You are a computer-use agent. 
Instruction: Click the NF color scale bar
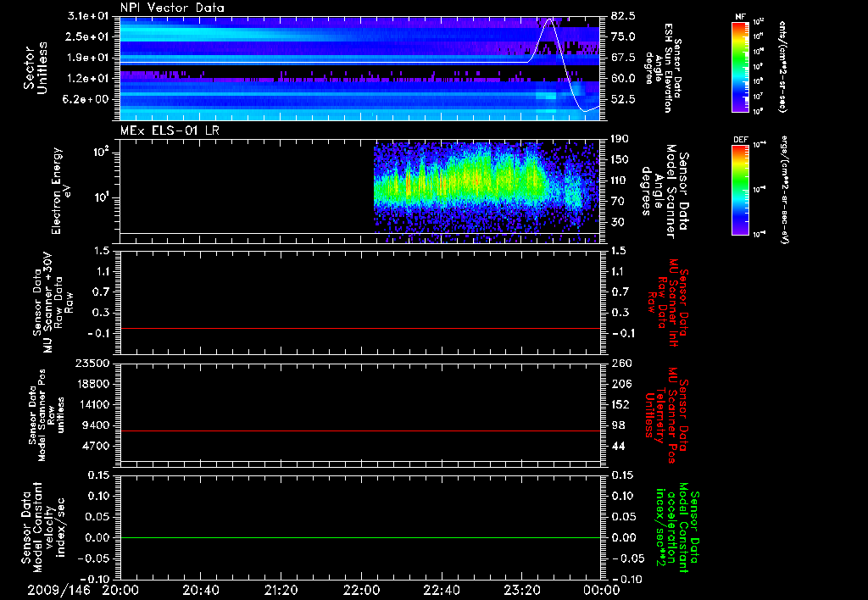(740, 67)
